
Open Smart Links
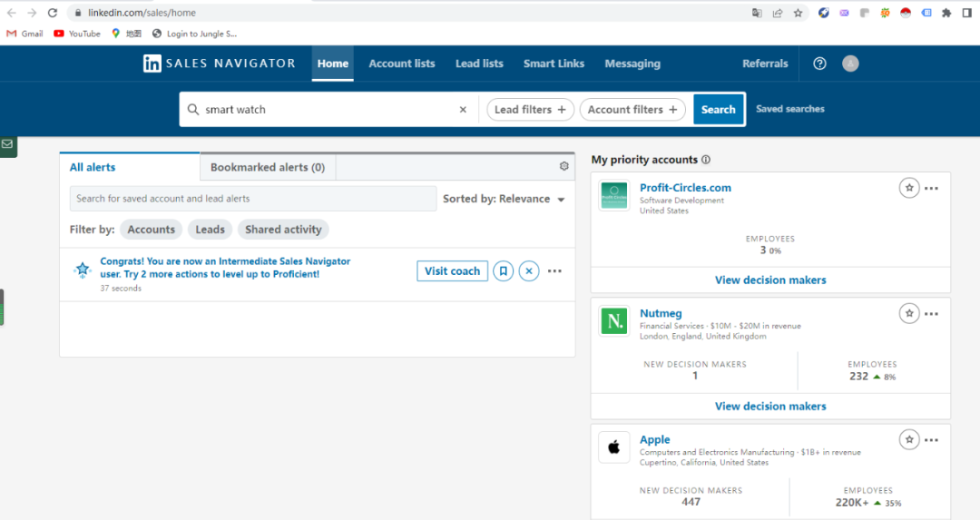[x=554, y=64]
